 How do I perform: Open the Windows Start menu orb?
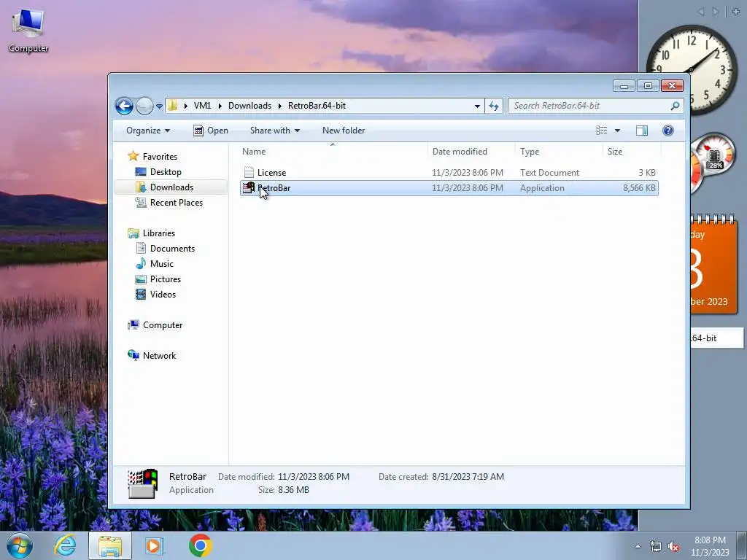(20, 545)
